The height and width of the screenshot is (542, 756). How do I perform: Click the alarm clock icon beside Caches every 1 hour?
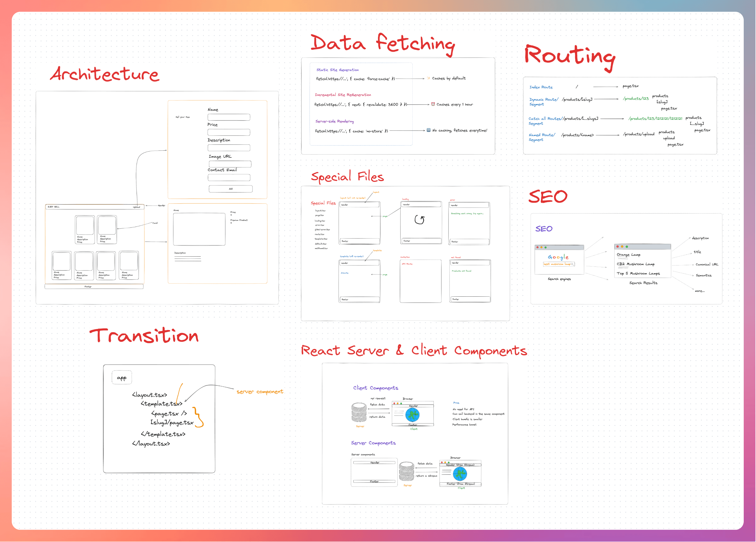click(433, 104)
